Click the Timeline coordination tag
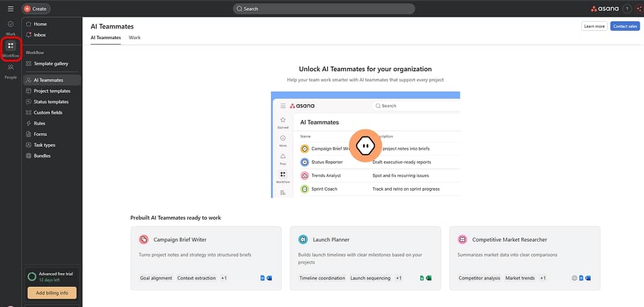The height and width of the screenshot is (307, 644). [x=323, y=278]
